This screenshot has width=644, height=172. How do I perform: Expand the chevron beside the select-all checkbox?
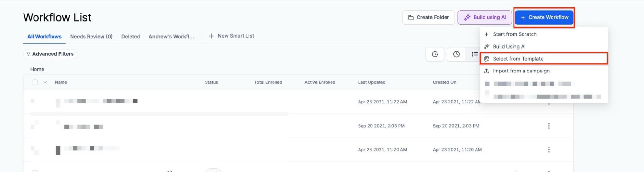click(x=45, y=82)
